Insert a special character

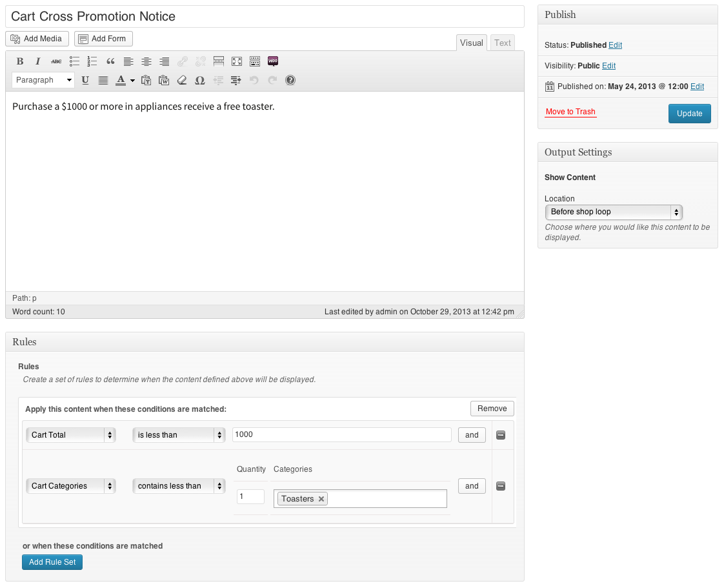click(x=200, y=80)
